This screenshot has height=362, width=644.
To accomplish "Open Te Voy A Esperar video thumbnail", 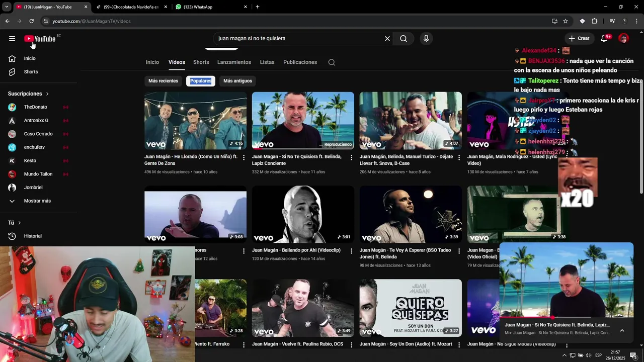I will tap(411, 214).
